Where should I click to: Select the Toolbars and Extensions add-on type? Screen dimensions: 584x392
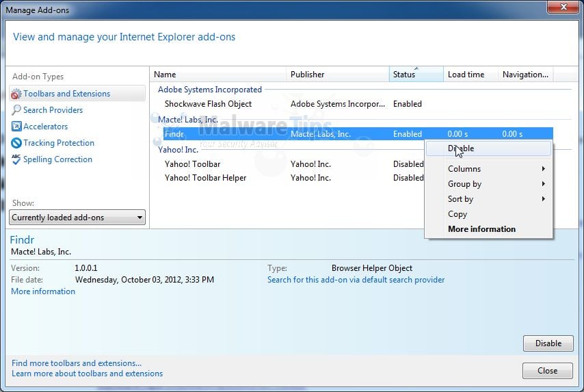(77, 94)
